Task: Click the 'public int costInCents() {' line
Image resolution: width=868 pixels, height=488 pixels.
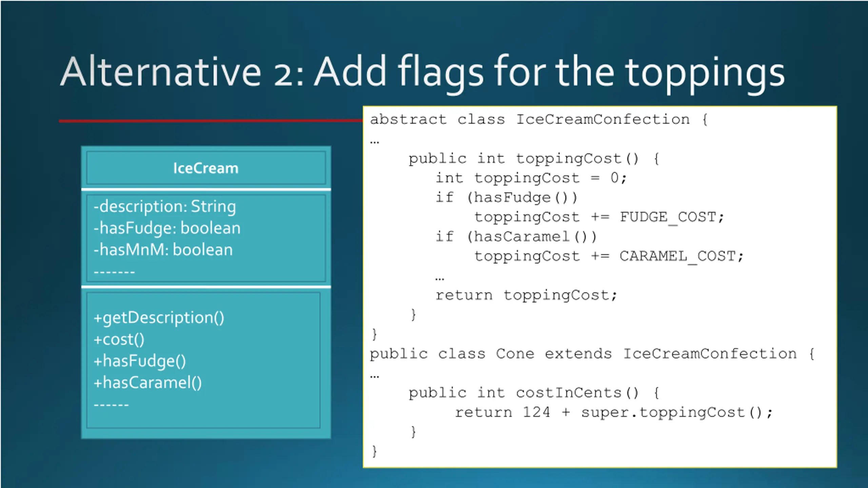Action: tap(534, 393)
